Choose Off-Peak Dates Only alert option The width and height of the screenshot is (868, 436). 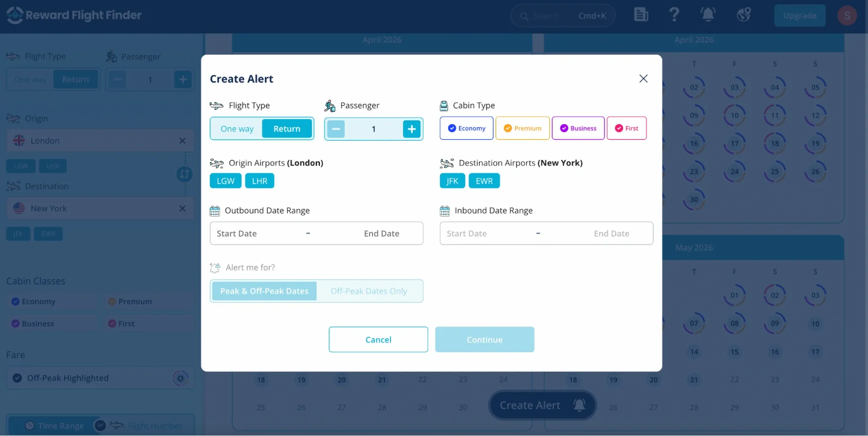(369, 291)
